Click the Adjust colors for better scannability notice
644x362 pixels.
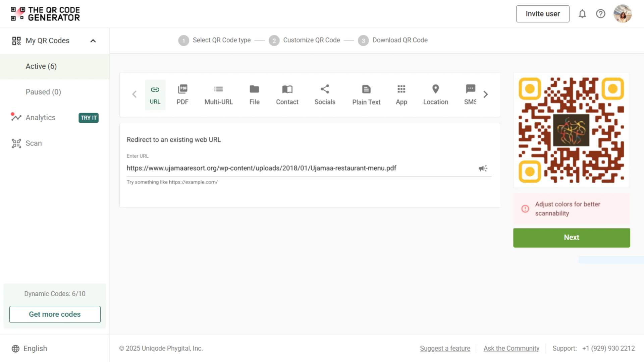[x=572, y=209]
